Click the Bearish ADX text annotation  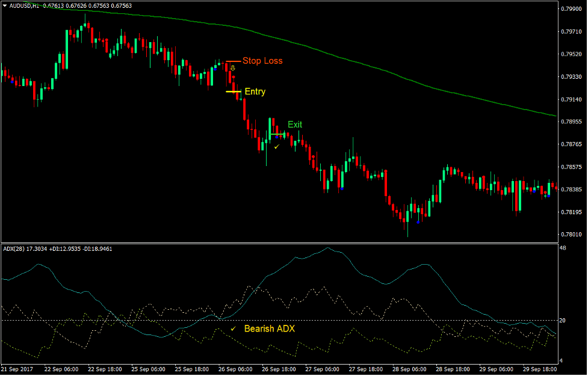pyautogui.click(x=269, y=328)
